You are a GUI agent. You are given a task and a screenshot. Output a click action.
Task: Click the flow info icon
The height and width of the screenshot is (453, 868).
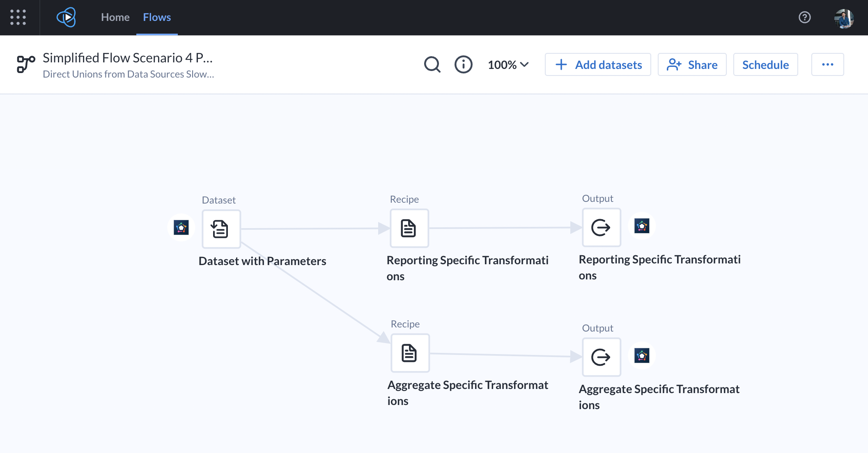click(463, 64)
